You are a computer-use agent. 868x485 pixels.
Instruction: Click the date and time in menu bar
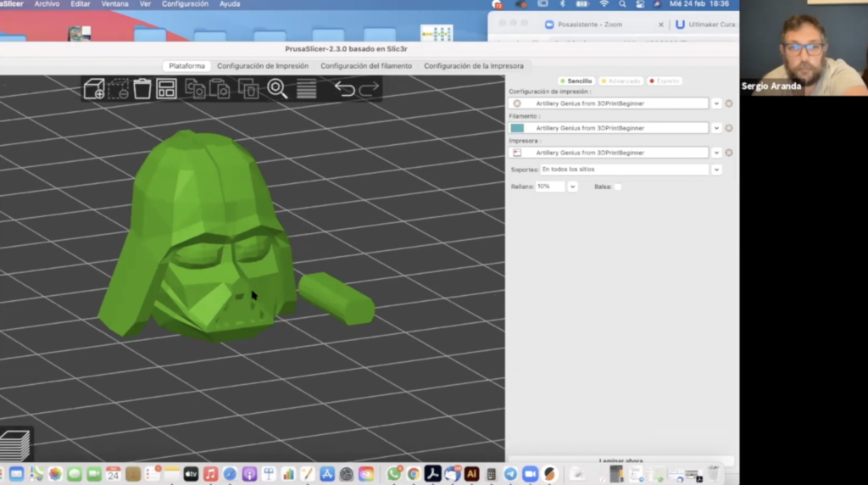click(x=698, y=4)
